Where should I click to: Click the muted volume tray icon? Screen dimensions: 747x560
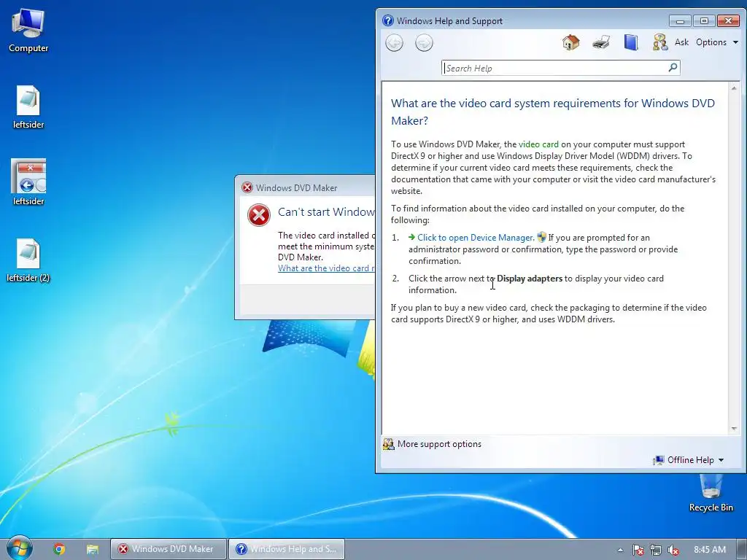coord(673,550)
